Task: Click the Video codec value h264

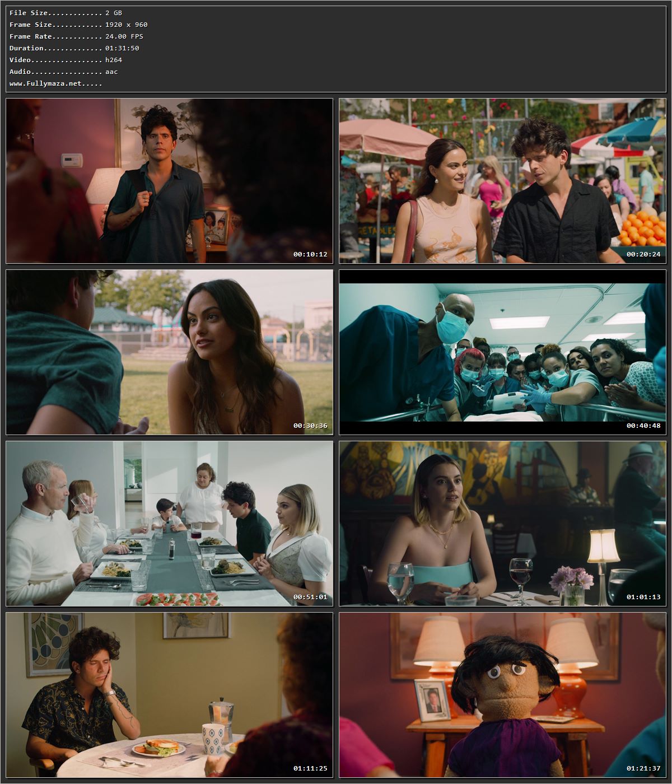Action: pos(114,60)
